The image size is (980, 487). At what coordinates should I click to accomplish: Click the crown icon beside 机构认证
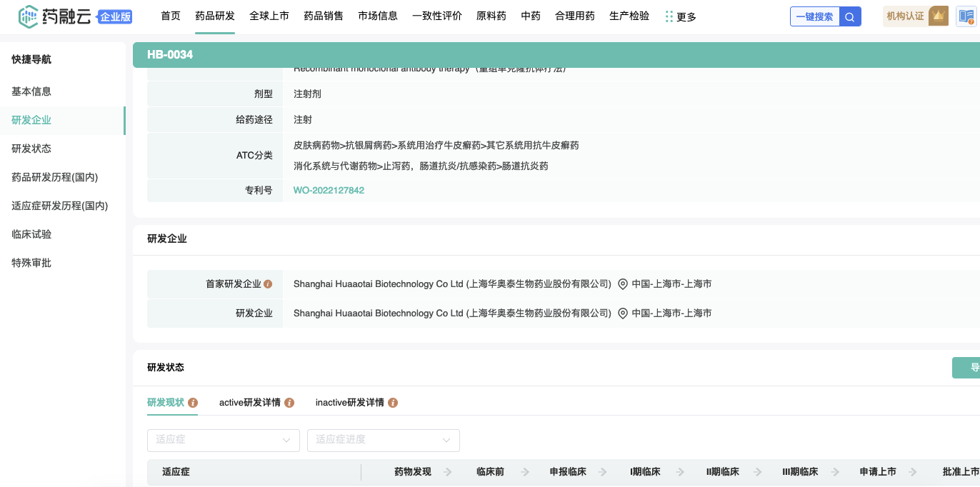pos(939,16)
